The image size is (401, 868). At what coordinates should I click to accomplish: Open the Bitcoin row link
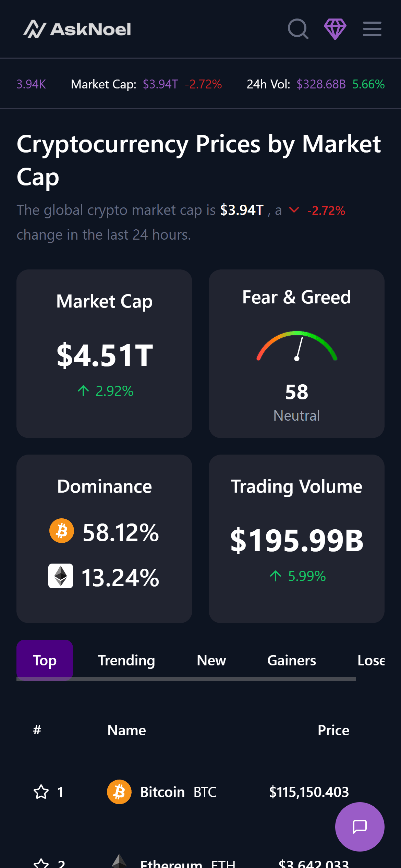pyautogui.click(x=162, y=792)
